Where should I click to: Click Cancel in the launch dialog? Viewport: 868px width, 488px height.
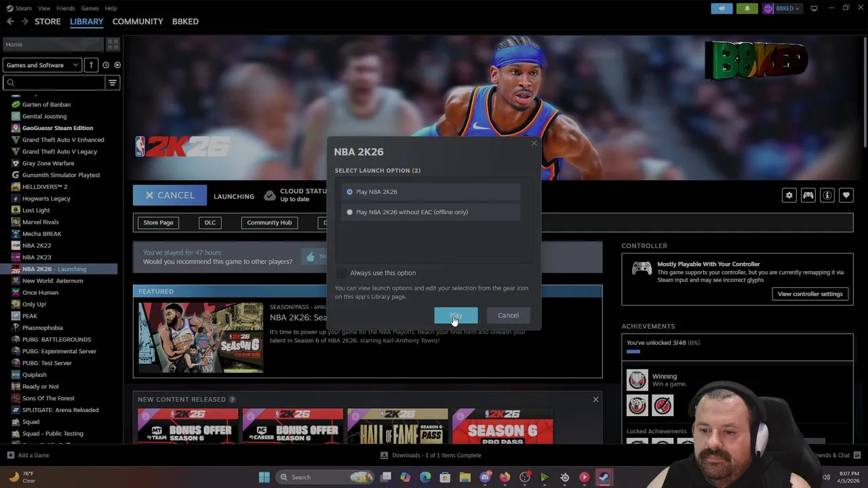pos(508,315)
